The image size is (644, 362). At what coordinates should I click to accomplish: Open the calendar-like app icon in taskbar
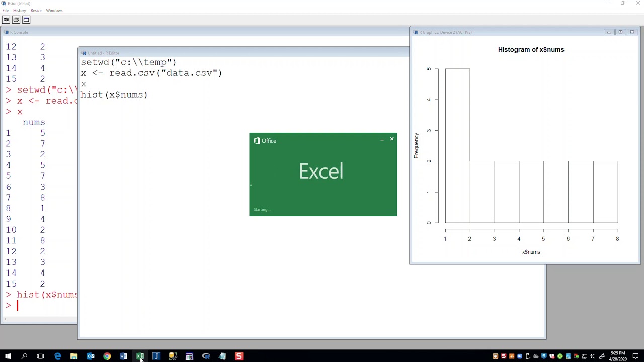189,356
